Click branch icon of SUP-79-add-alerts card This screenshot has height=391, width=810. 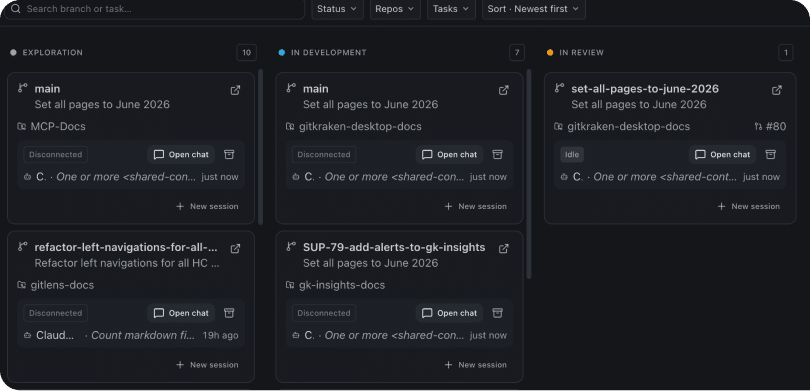click(291, 246)
